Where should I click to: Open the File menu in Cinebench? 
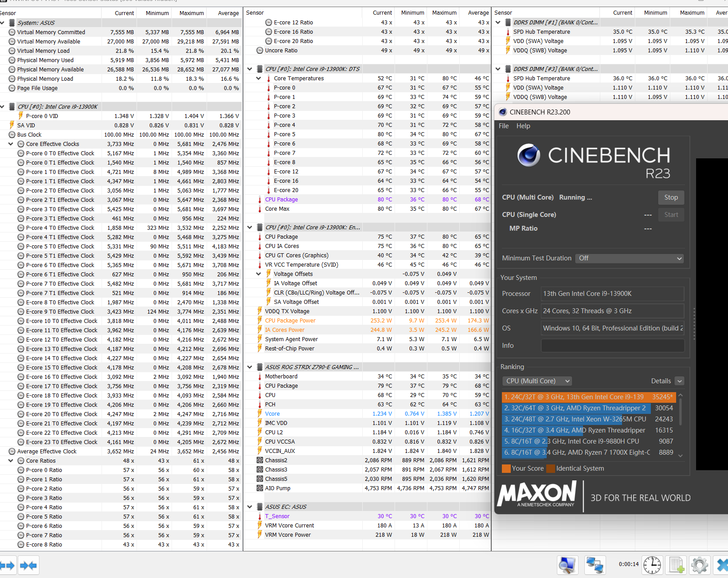tap(504, 126)
